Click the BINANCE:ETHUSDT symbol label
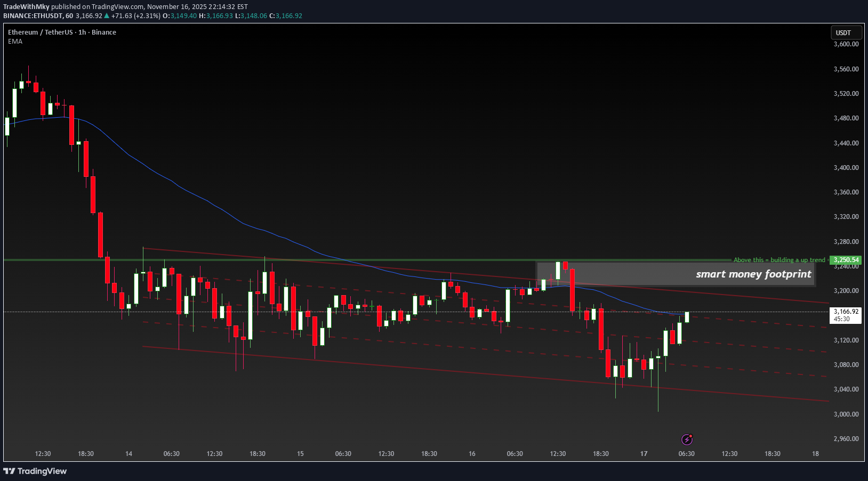 (32, 16)
